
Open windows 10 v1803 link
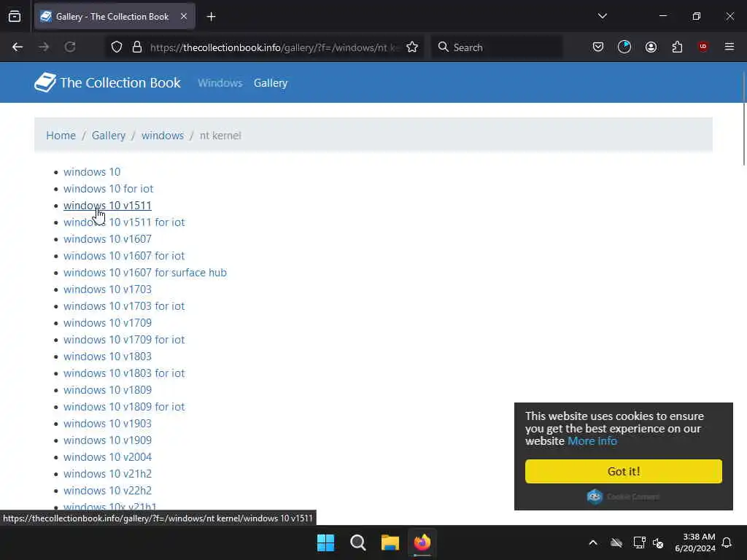pos(108,357)
